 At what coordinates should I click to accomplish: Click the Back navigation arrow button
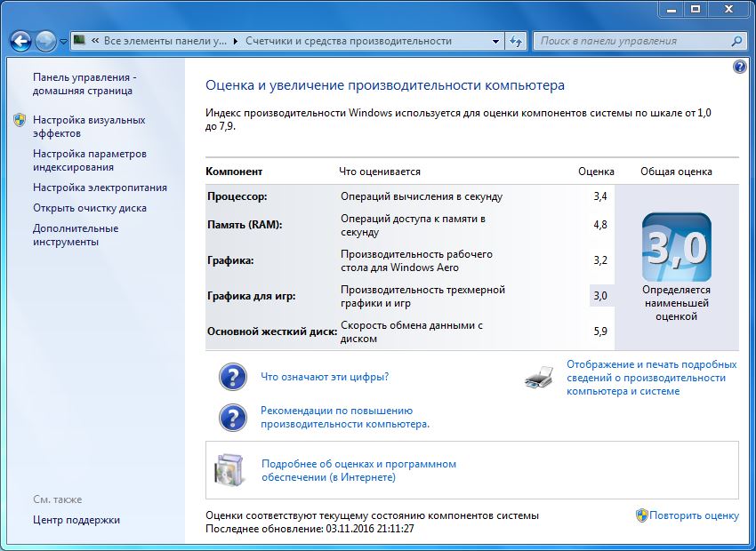click(20, 41)
